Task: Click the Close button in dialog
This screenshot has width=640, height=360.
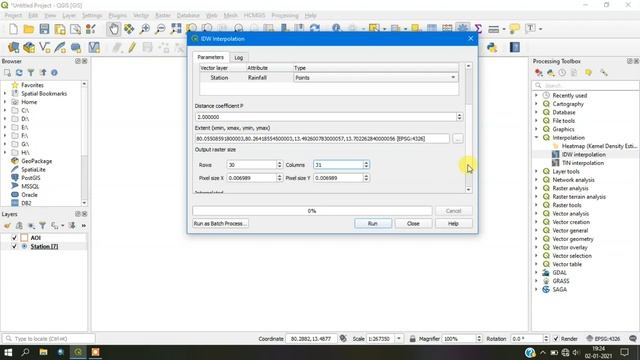Action: pyautogui.click(x=413, y=224)
